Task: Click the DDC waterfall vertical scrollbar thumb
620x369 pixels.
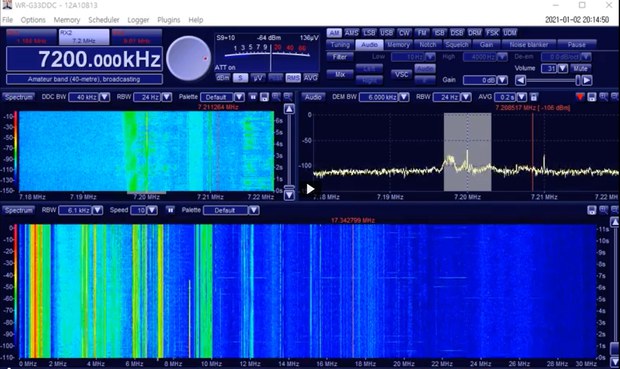Action: coord(289,187)
